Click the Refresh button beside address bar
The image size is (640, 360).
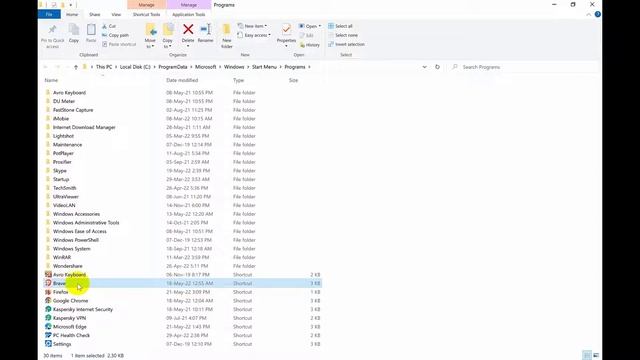click(437, 67)
